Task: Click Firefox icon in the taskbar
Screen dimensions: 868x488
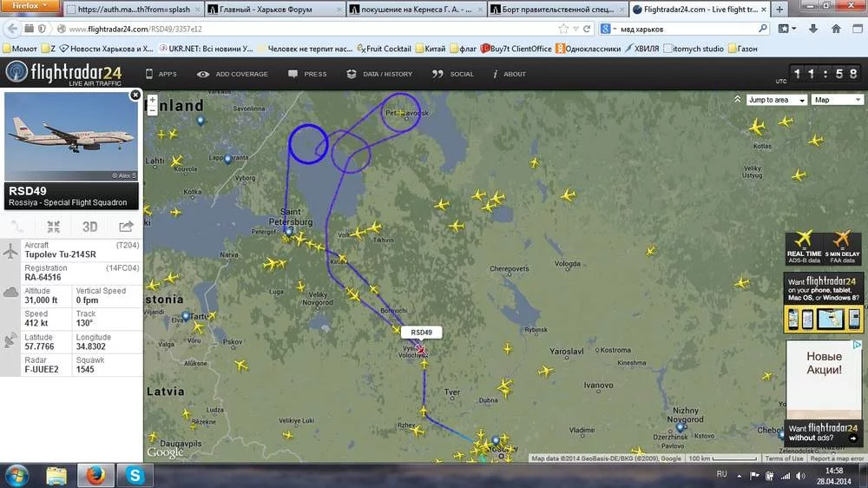Action: pyautogui.click(x=95, y=476)
